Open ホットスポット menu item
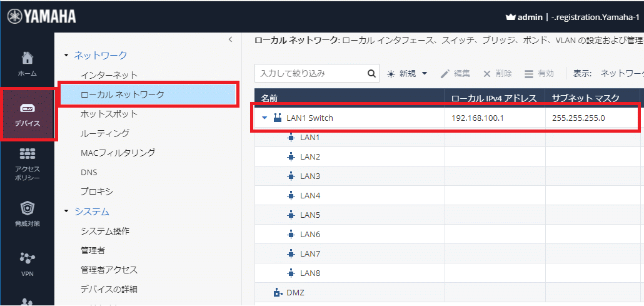 109,114
